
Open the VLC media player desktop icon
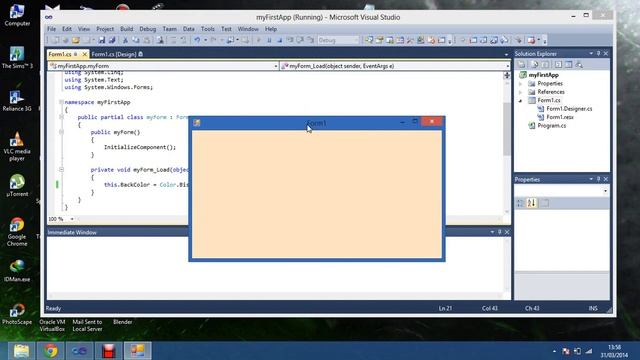coord(17,146)
